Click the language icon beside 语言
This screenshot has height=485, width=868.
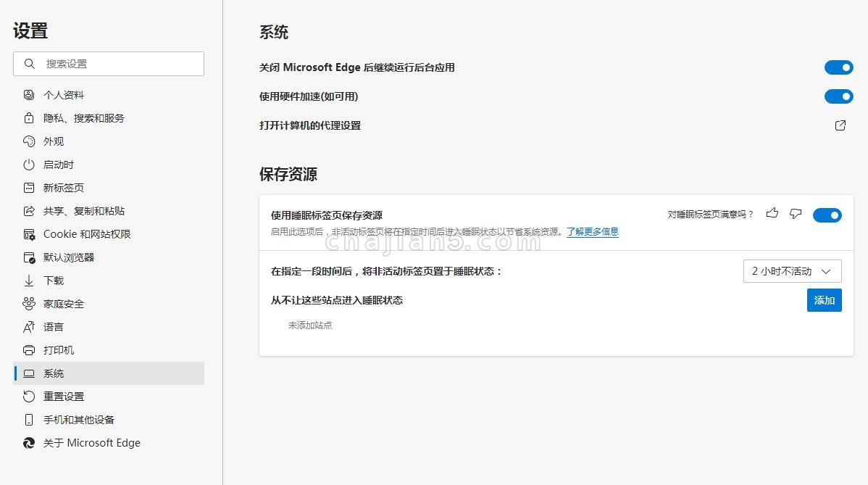29,327
